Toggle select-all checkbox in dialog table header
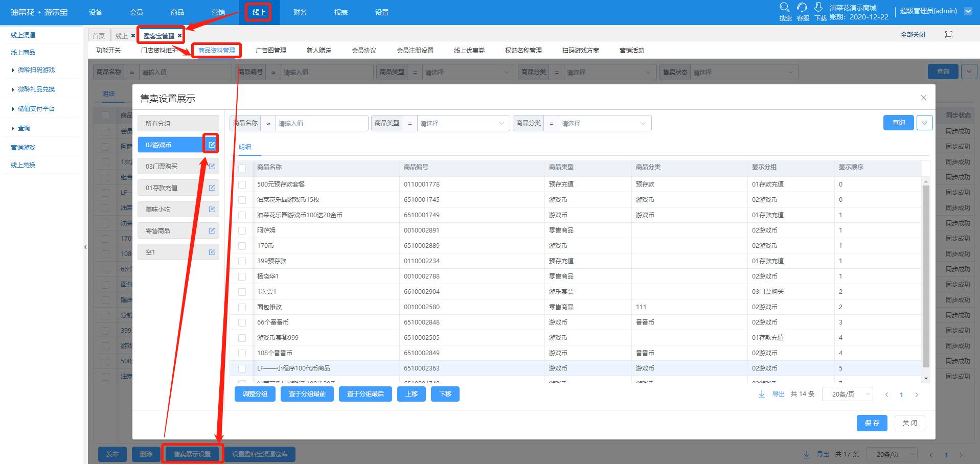This screenshot has width=980, height=464. tap(242, 168)
